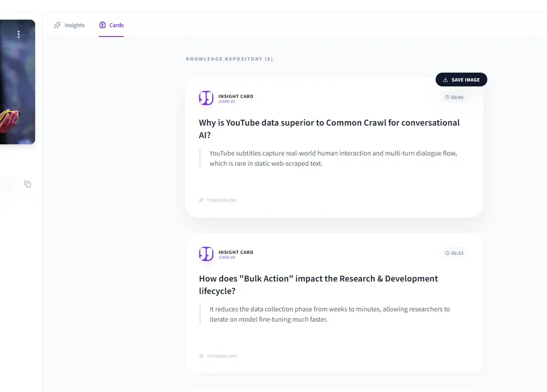Click the sparkle icon beside Insights
This screenshot has height=392, width=547.
click(x=57, y=25)
